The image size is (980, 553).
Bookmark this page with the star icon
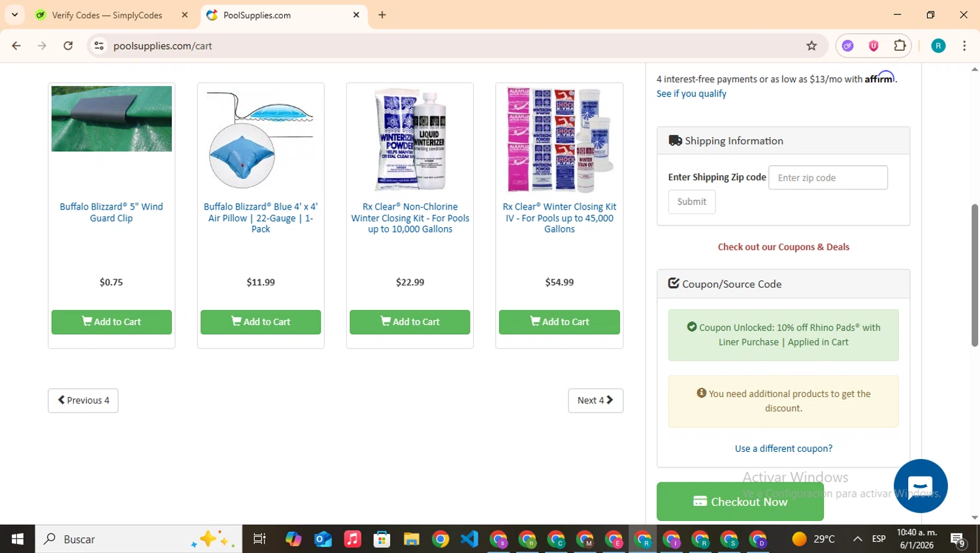811,46
